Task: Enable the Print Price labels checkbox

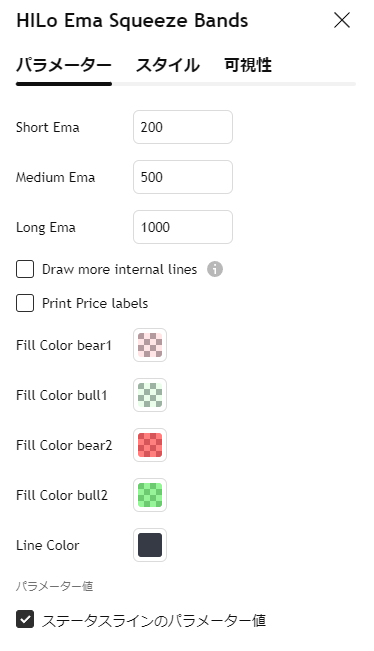Action: coord(25,303)
